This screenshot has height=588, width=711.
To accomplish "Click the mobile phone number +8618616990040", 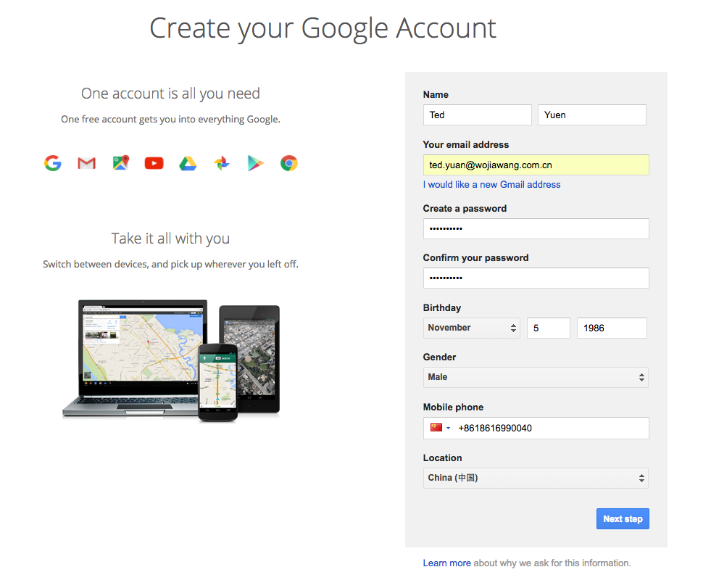I will (495, 428).
